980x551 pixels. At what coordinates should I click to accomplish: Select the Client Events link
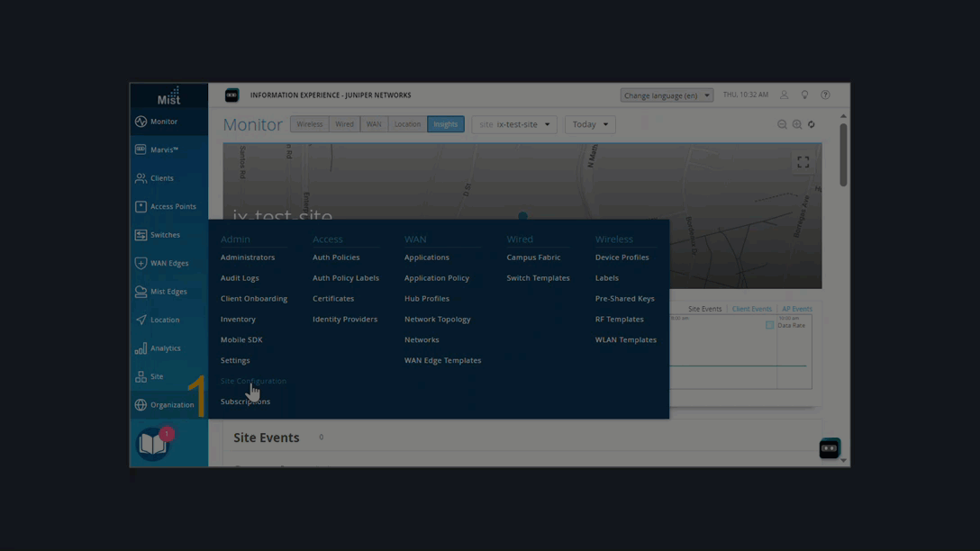[751, 309]
